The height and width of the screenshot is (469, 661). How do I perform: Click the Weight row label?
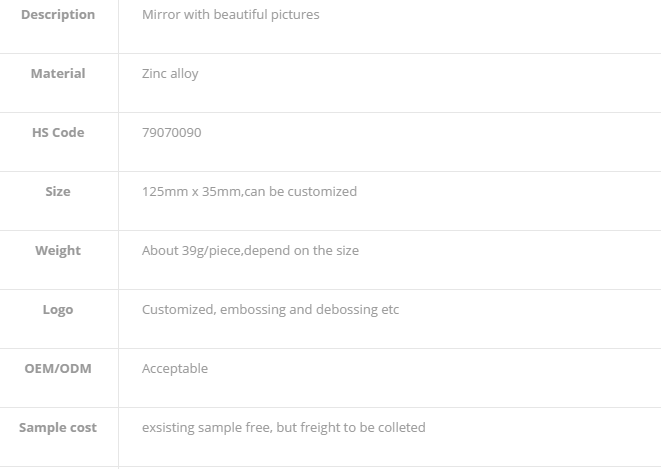click(58, 251)
